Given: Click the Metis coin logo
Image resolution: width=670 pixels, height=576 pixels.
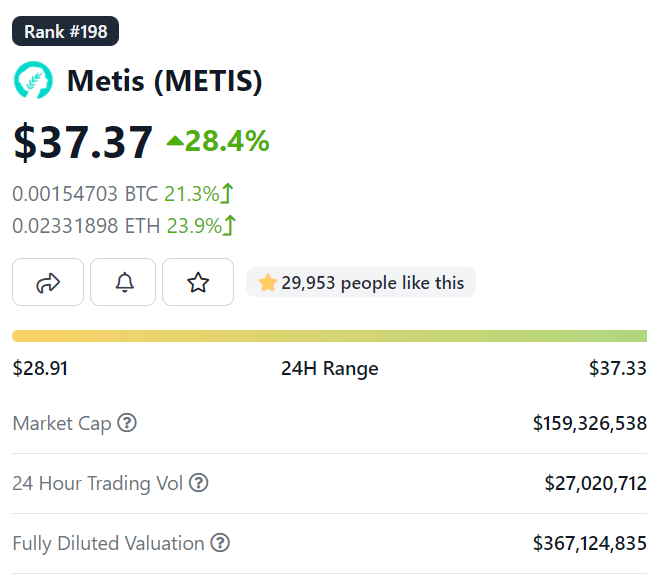Looking at the screenshot, I should (33, 80).
